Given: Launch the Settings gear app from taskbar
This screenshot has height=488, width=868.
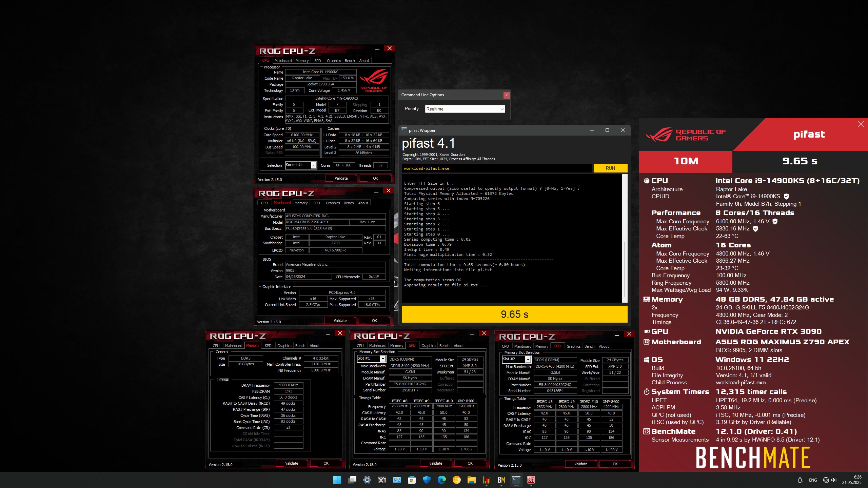Looking at the screenshot, I should pyautogui.click(x=367, y=480).
